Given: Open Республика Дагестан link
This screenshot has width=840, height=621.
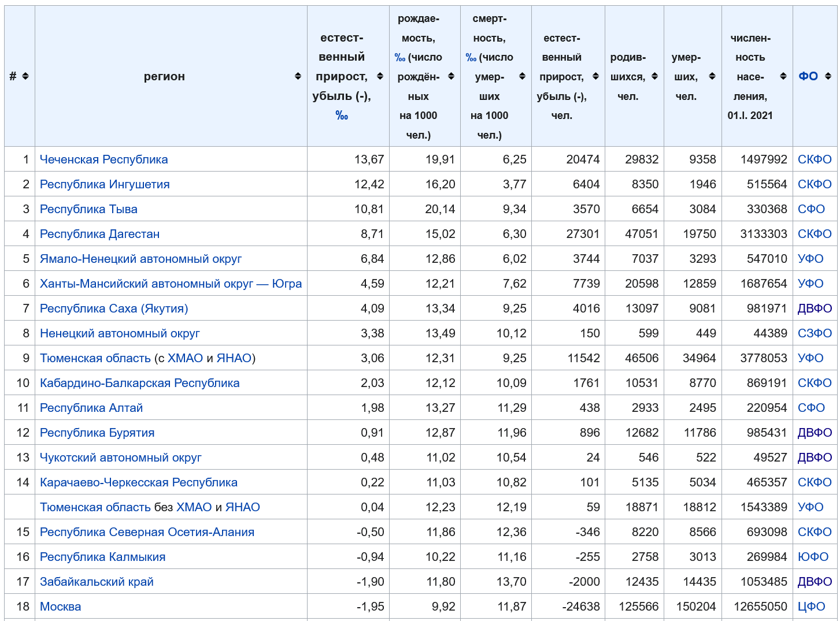Looking at the screenshot, I should (x=99, y=234).
